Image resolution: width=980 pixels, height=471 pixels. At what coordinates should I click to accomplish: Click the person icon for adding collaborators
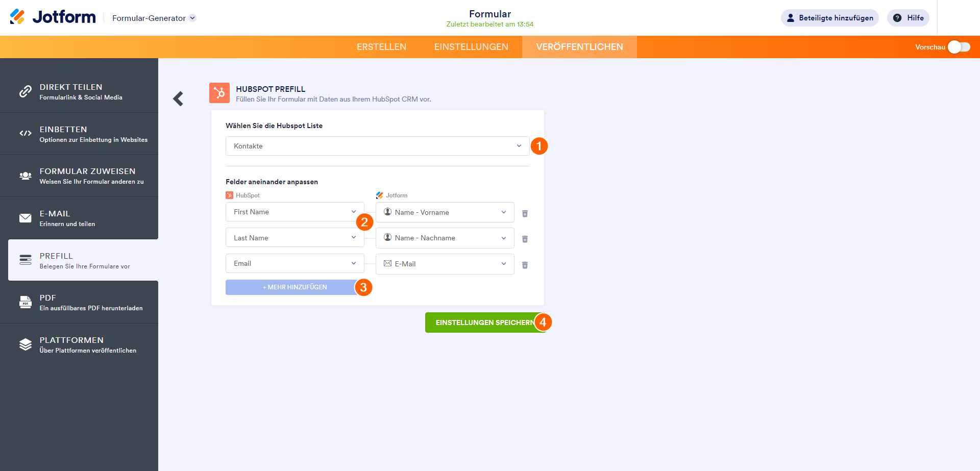click(x=791, y=18)
